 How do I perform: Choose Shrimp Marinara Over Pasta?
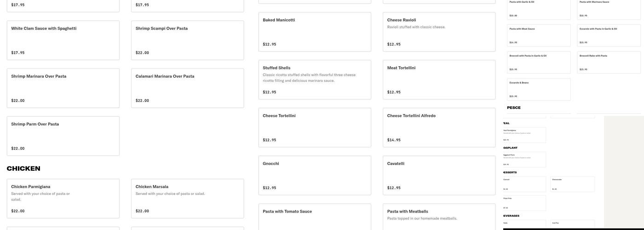pos(63,88)
